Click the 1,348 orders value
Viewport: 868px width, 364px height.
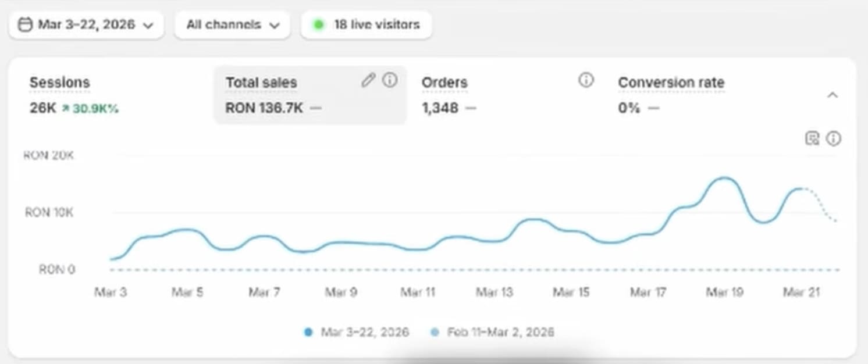[x=440, y=108]
